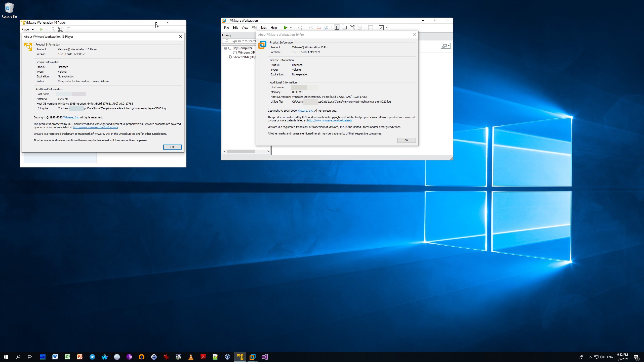Click OK in About Workstation 16 Player dialog
This screenshot has width=644, height=362.
pos(172,147)
